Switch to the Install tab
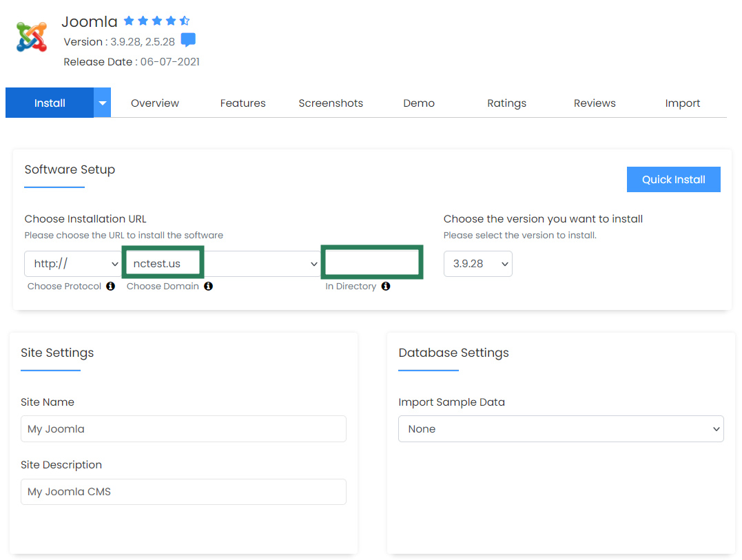The height and width of the screenshot is (560, 742). tap(50, 103)
